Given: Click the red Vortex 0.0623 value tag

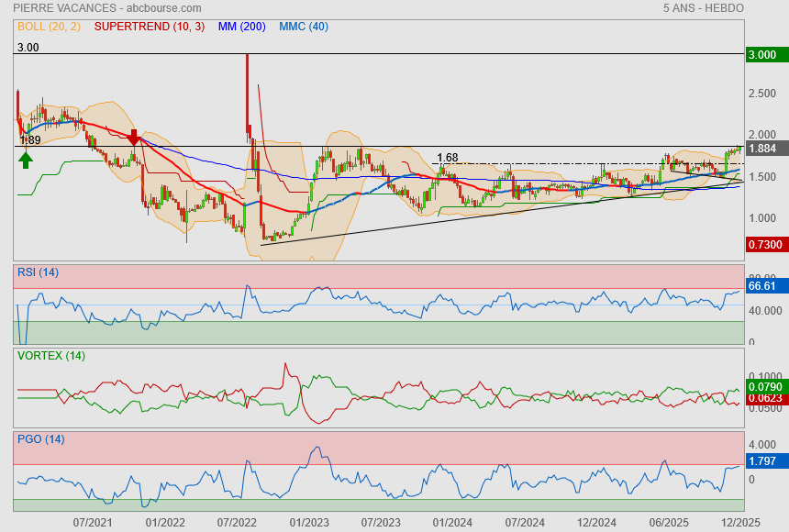Looking at the screenshot, I should tap(763, 399).
